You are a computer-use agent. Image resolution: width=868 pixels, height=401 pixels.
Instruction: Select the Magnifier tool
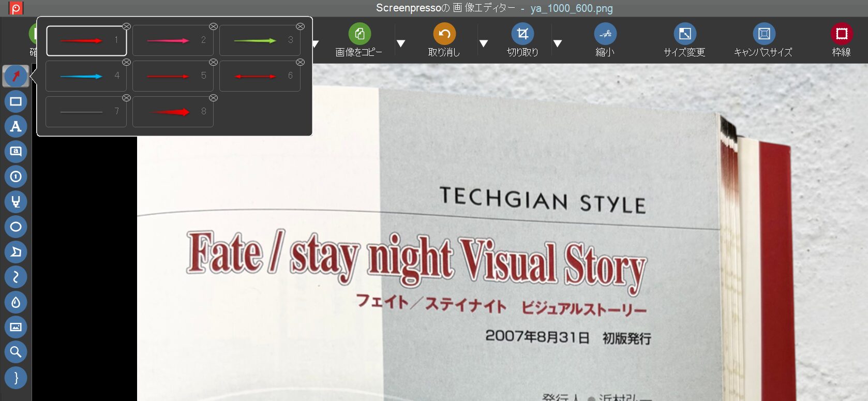pyautogui.click(x=16, y=352)
